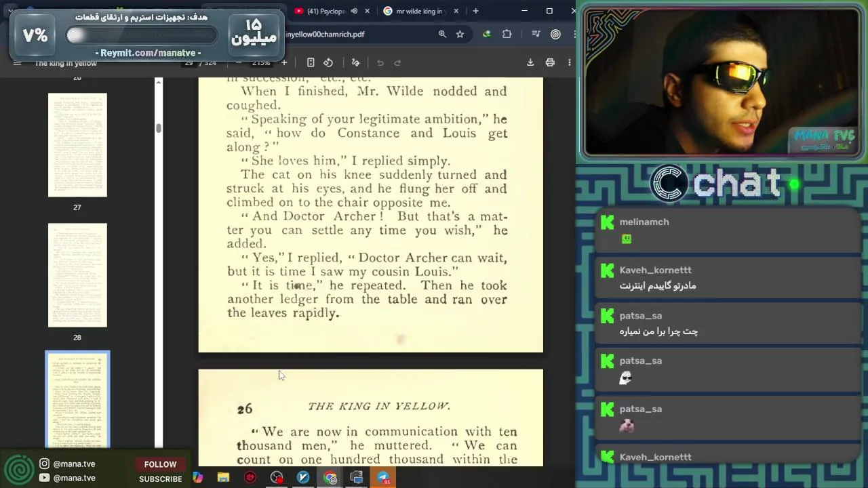Click patsa_sa message 'چت چرا برا من نمیاره'
Screen dimensions: 868x488
[x=658, y=331]
